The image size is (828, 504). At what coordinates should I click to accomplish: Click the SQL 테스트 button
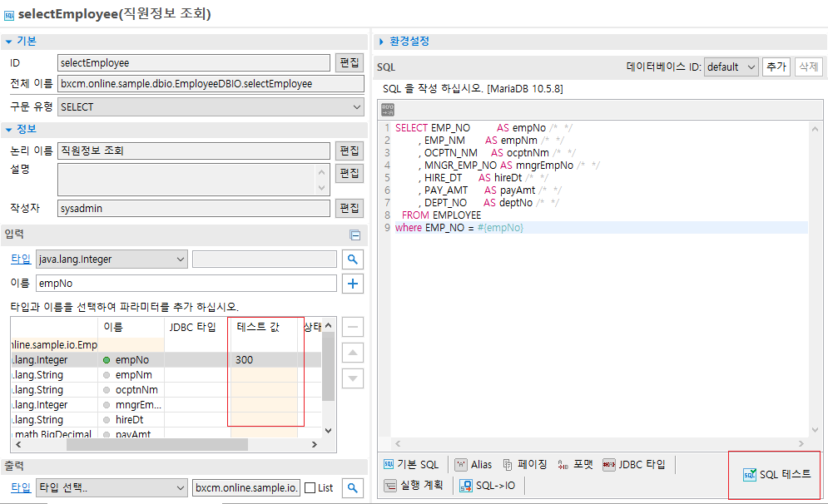(776, 474)
